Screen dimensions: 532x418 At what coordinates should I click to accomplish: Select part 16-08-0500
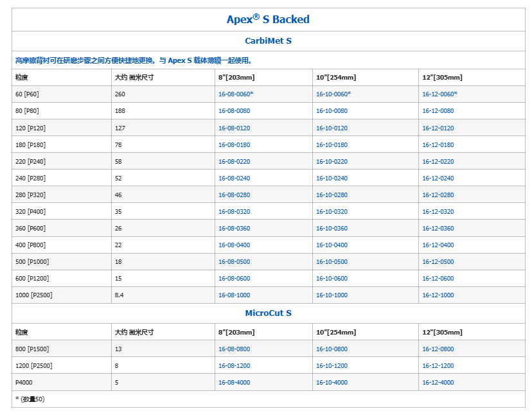(x=234, y=262)
